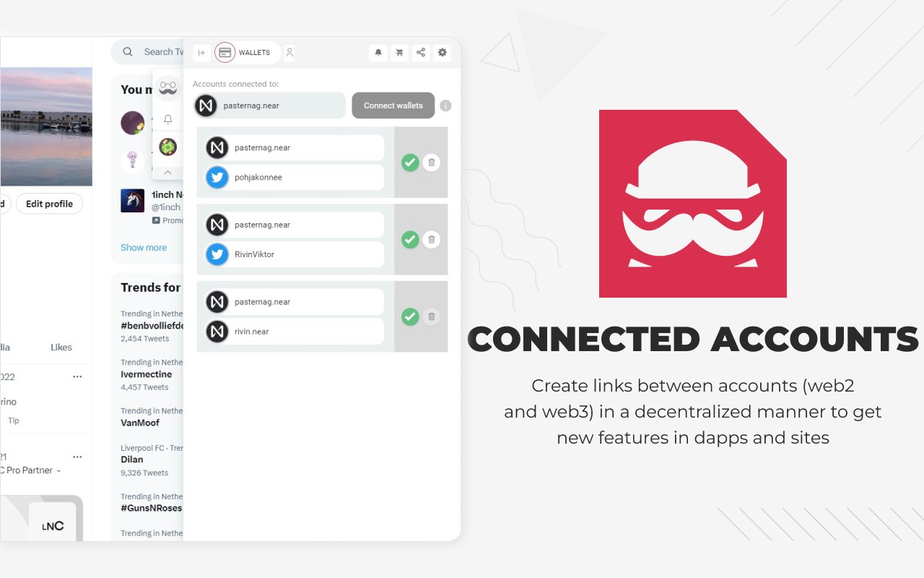Open the profile person icon beside Wallets
924x578 pixels.
click(289, 53)
